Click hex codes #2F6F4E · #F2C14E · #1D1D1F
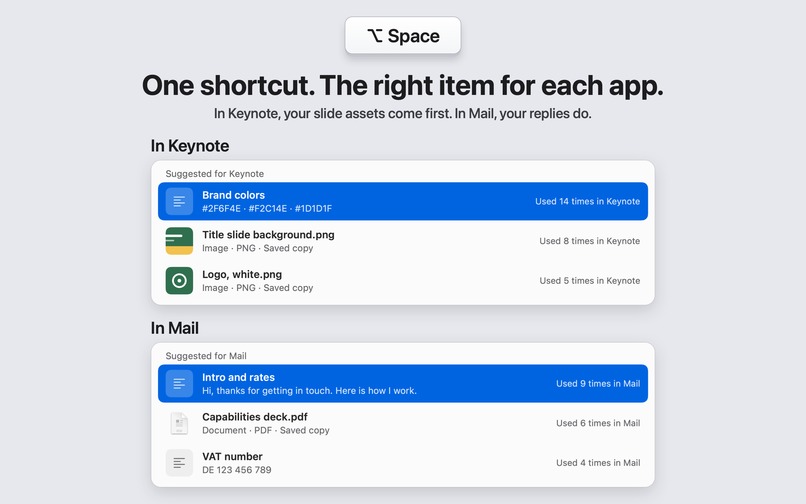This screenshot has width=806, height=504. point(267,208)
